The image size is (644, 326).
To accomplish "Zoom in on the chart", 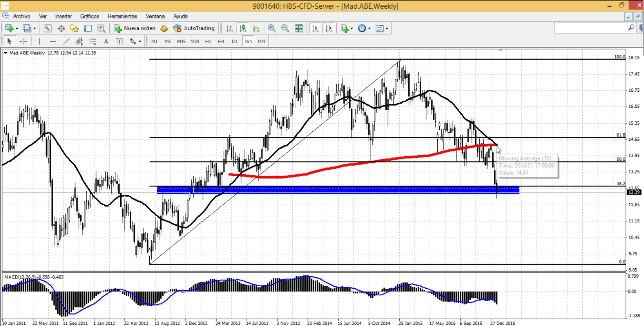I will (x=272, y=28).
